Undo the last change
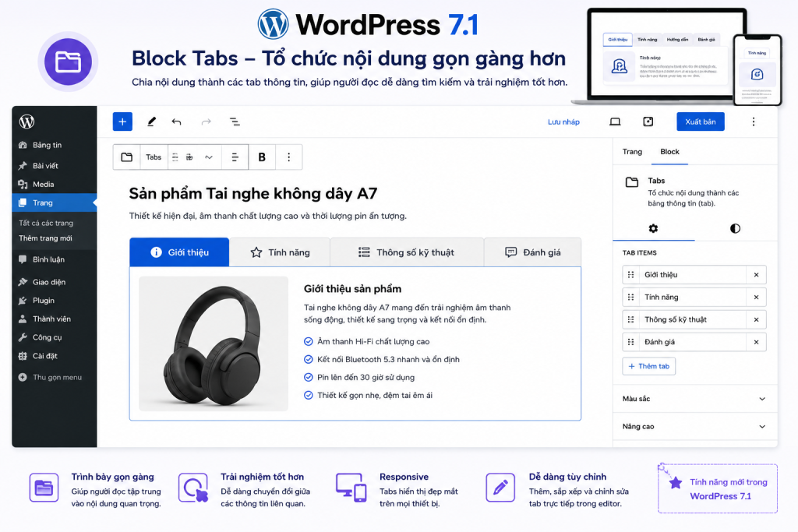Viewport: 798px width, 532px height. click(176, 122)
